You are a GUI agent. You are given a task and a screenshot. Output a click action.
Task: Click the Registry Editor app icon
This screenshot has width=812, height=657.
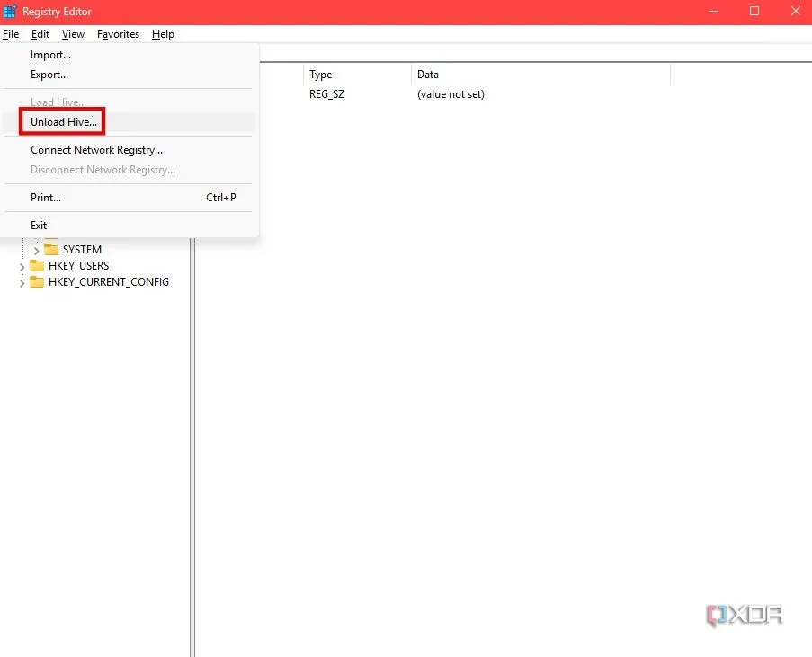point(10,11)
